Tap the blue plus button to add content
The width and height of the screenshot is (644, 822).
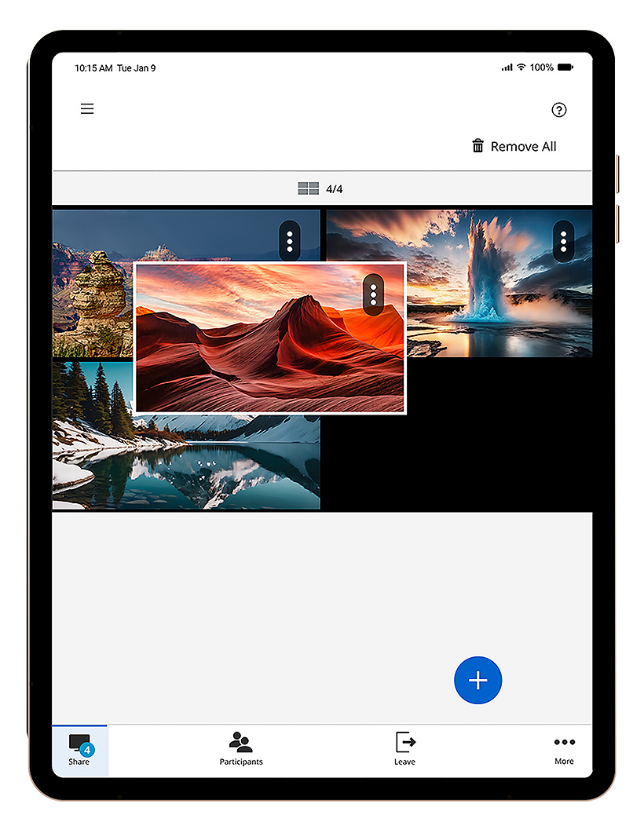pos(478,680)
